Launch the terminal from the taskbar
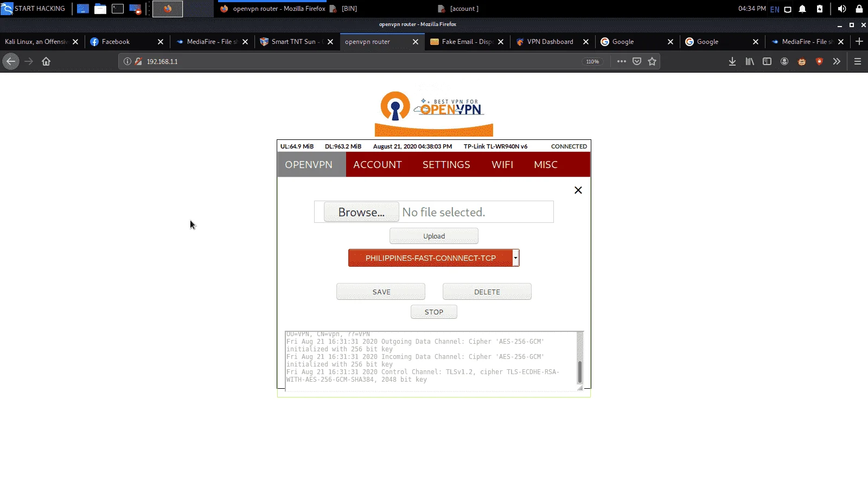The height and width of the screenshot is (488, 868). (118, 9)
